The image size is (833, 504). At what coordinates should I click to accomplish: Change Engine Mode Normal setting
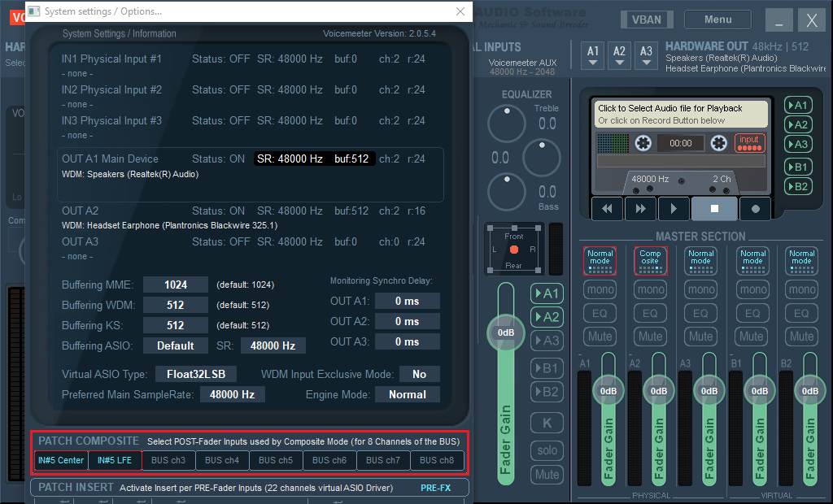coord(407,394)
